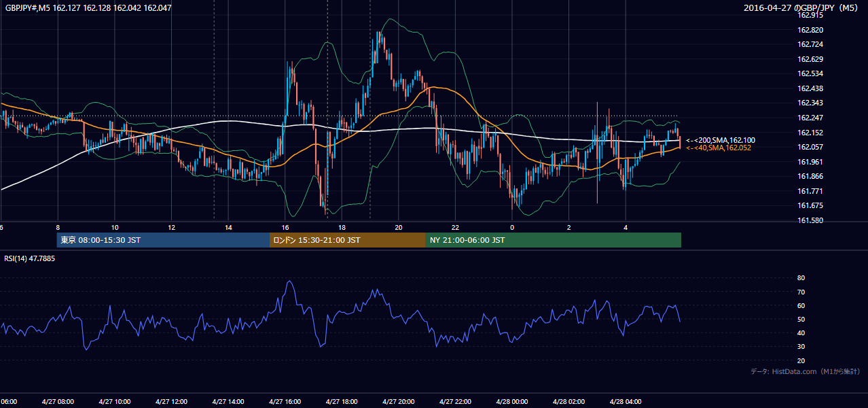The height and width of the screenshot is (408, 868).
Task: Click the 4/28 04:00 bottom date label
Action: click(x=626, y=402)
